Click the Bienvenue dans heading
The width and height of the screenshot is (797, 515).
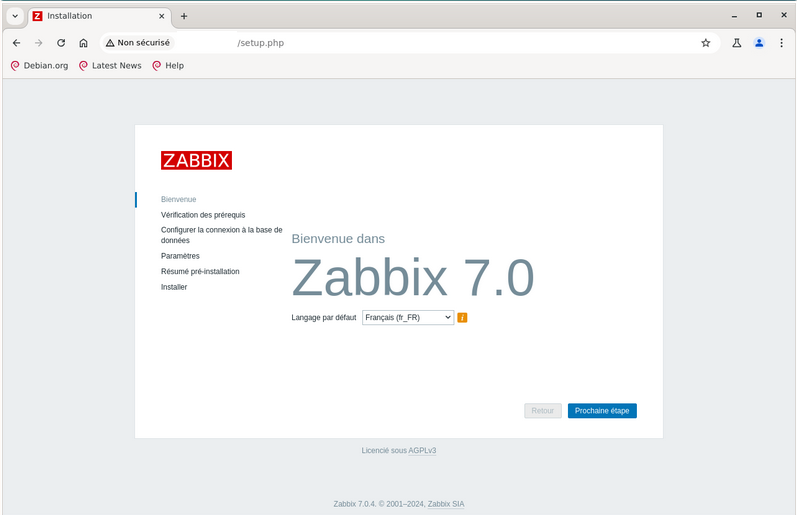click(338, 238)
